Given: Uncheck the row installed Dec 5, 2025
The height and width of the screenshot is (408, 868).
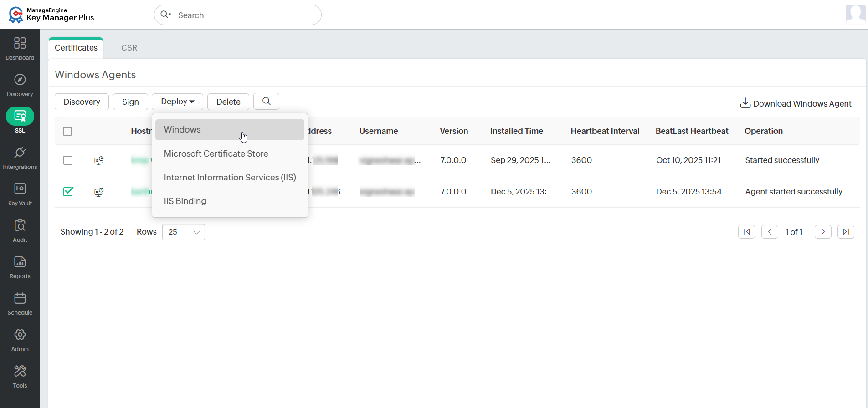Looking at the screenshot, I should click(x=68, y=192).
